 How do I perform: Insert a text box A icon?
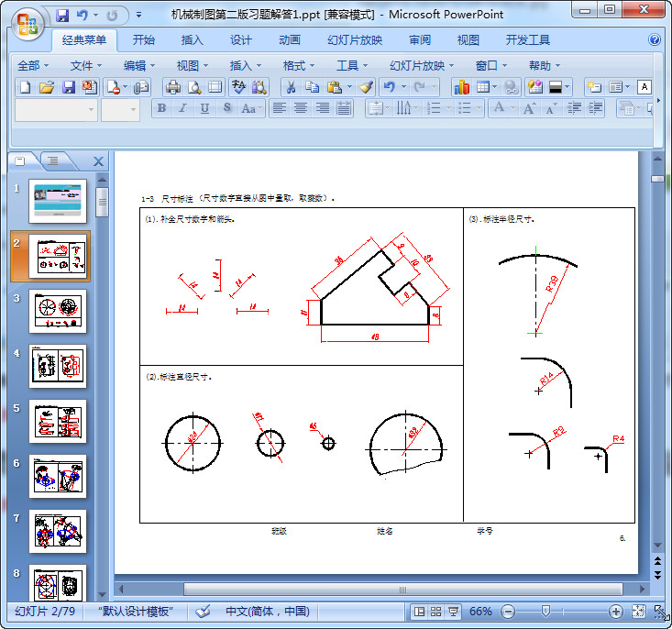[644, 87]
